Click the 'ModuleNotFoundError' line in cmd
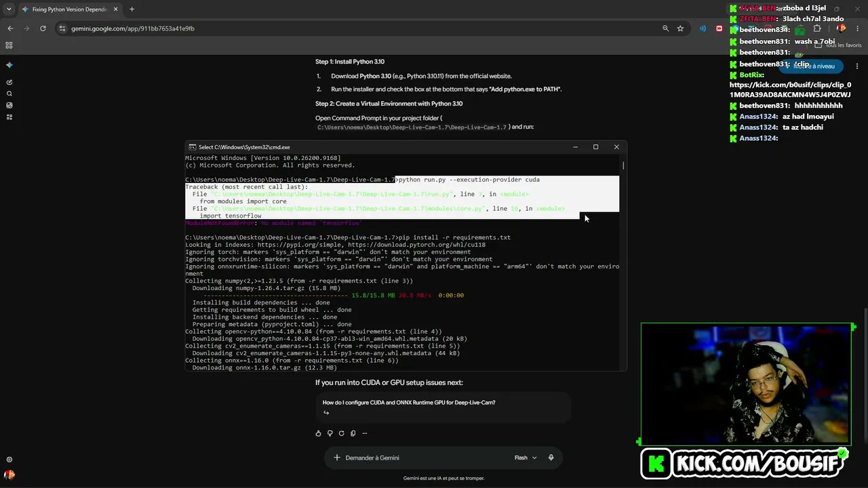The image size is (868, 488). click(273, 223)
